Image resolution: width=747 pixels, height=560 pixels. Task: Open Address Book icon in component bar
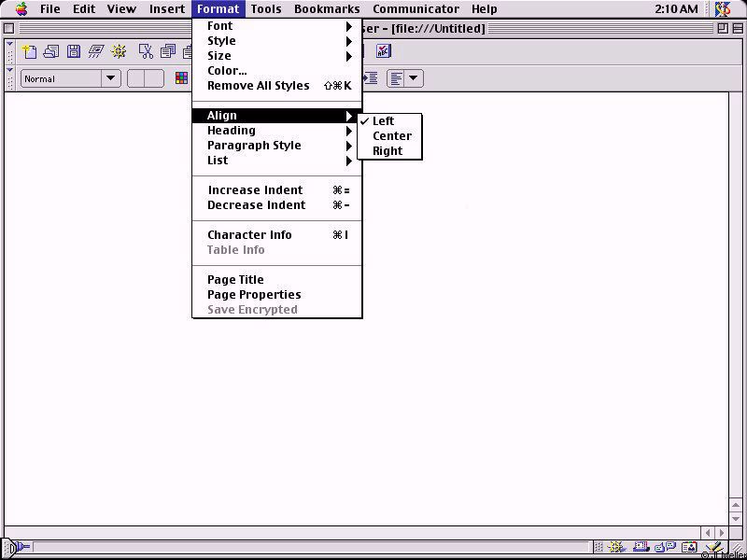coord(689,547)
